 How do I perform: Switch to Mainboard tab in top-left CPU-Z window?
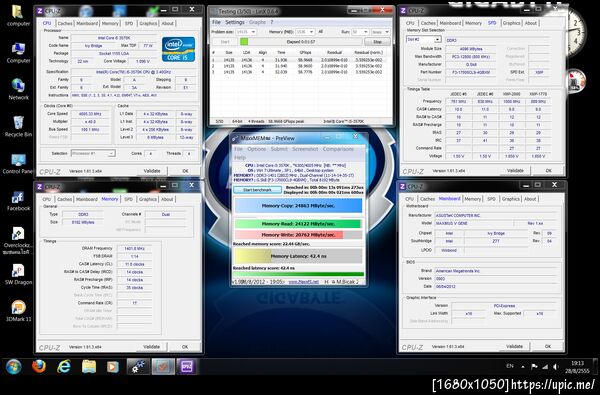(87, 23)
